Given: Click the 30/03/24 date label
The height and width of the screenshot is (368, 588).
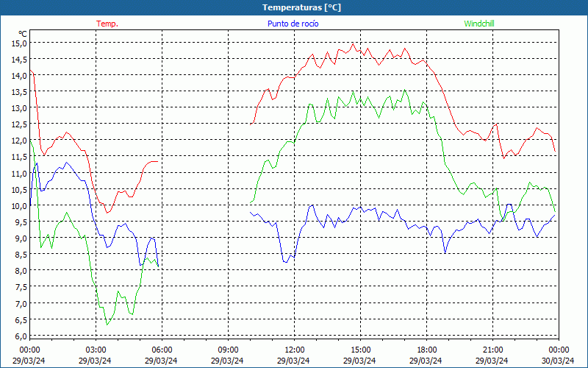Looking at the screenshot, I should tap(558, 361).
